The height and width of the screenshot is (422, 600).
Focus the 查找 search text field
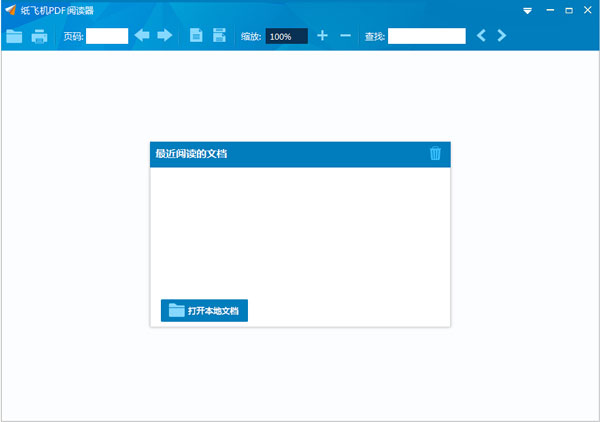coord(427,36)
